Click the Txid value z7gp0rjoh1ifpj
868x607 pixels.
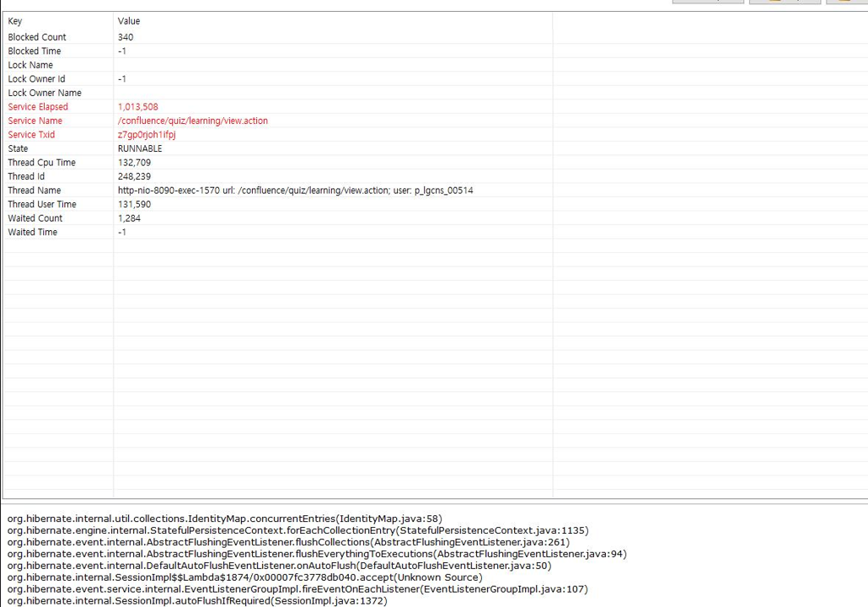click(147, 134)
